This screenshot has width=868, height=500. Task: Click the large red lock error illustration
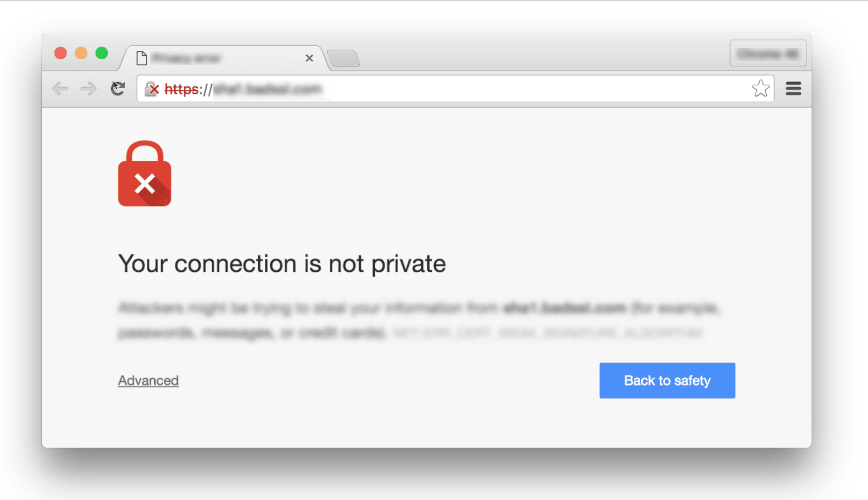click(x=144, y=174)
